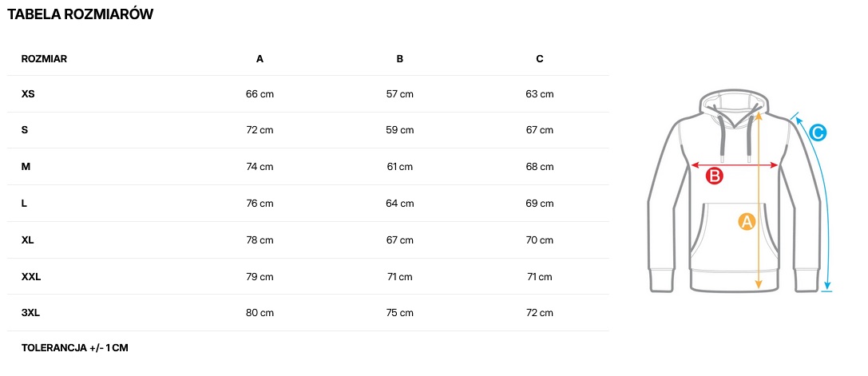Click the XXL size row label
The height and width of the screenshot is (376, 868).
(31, 277)
